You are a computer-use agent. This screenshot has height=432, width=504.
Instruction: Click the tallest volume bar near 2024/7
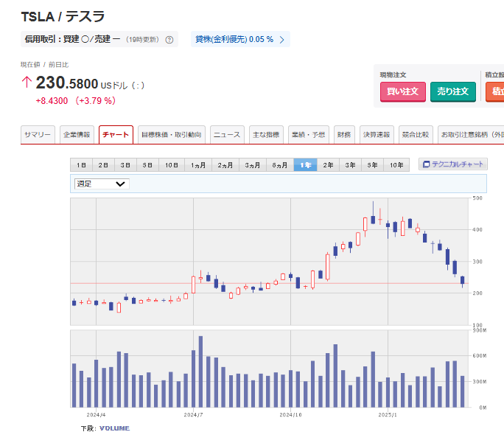pyautogui.click(x=201, y=372)
